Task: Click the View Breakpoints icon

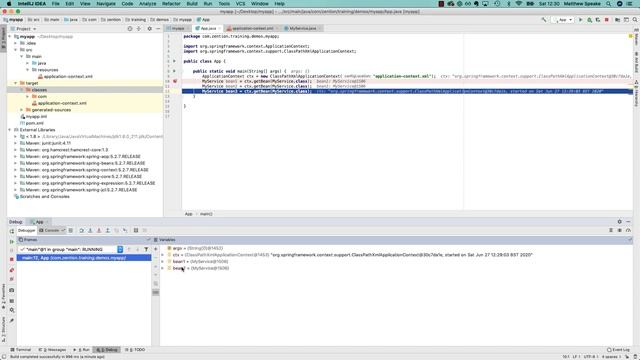Action: coord(12,270)
